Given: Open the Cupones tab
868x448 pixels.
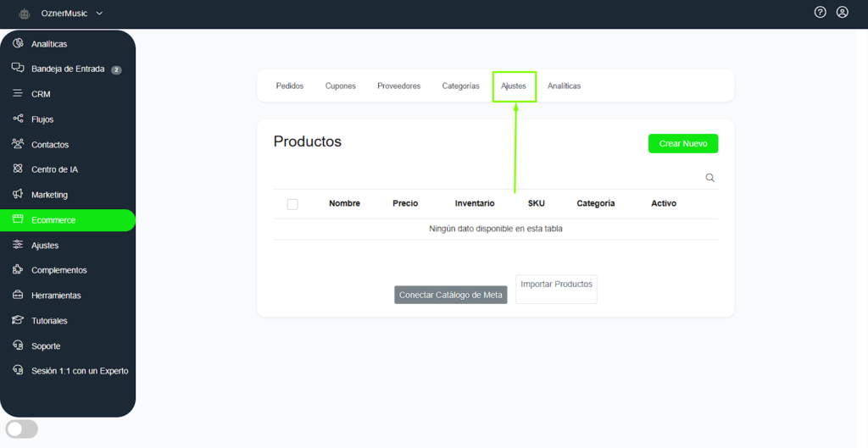Looking at the screenshot, I should [340, 86].
